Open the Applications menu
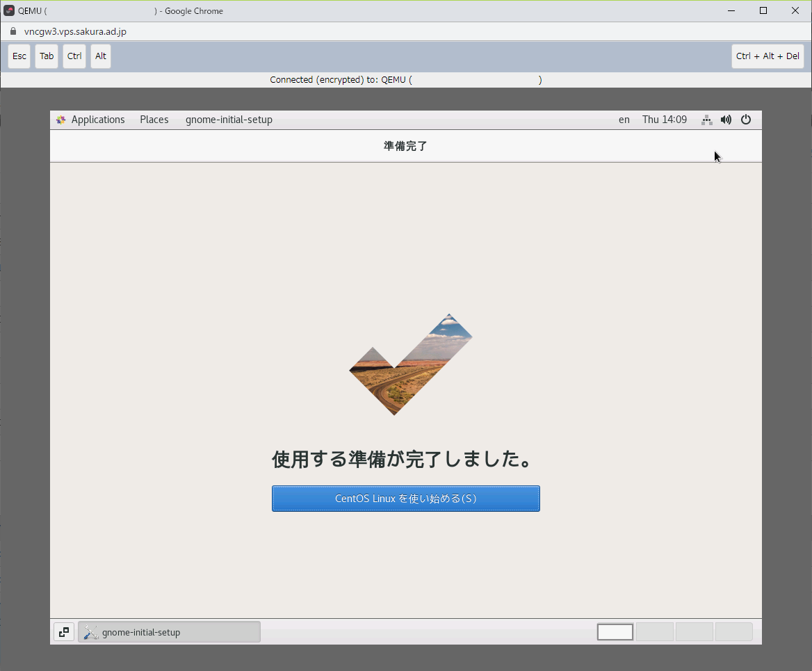812x671 pixels. point(97,120)
